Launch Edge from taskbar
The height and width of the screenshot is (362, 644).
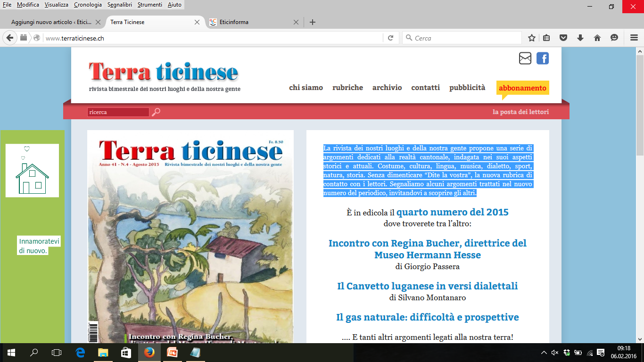80,353
